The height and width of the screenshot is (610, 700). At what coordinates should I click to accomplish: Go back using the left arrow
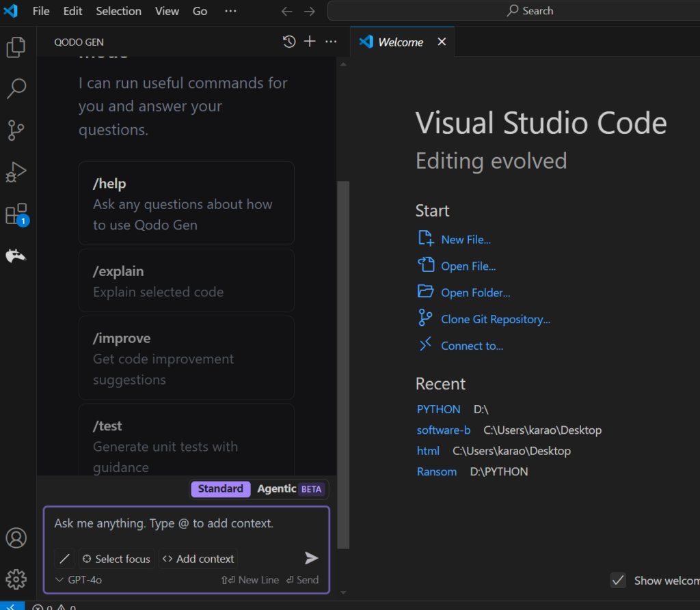(287, 11)
